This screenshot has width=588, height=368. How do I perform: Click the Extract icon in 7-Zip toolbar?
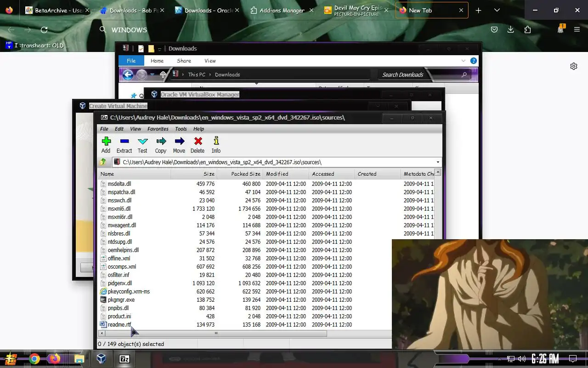tap(124, 141)
